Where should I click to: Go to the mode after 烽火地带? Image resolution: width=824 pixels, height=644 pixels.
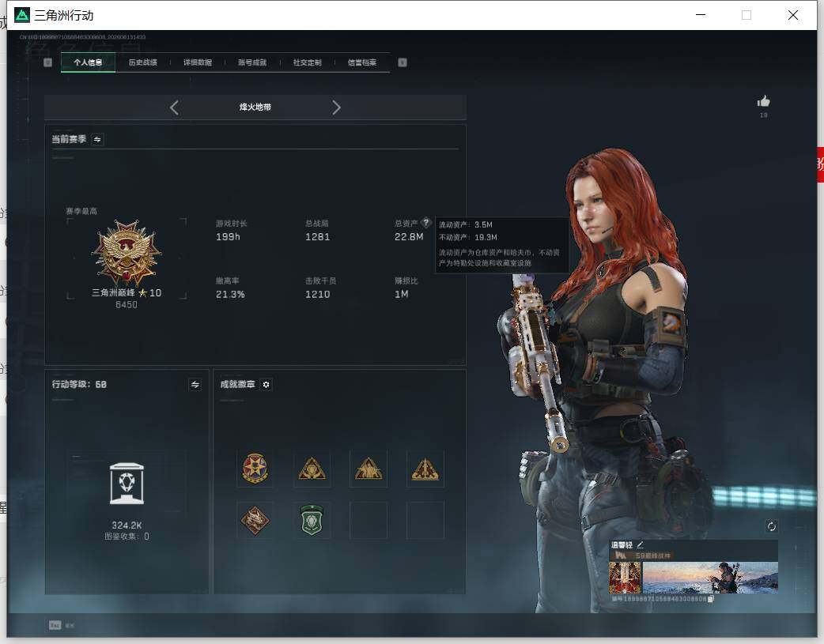[336, 107]
